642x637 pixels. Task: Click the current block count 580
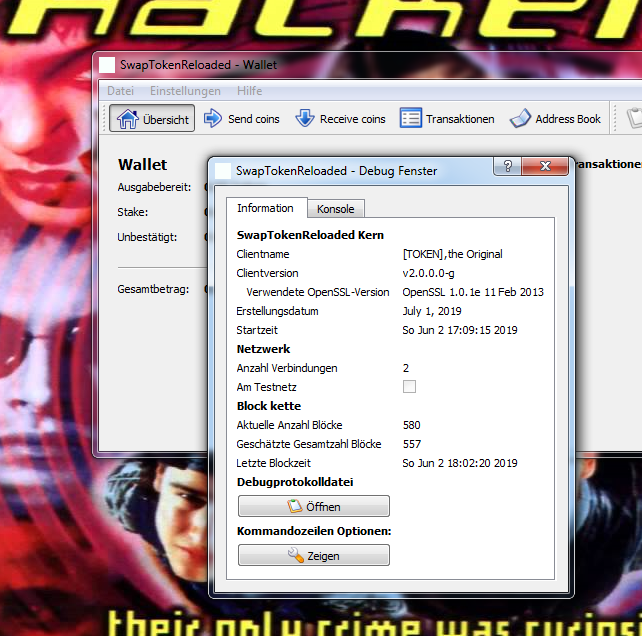click(411, 425)
